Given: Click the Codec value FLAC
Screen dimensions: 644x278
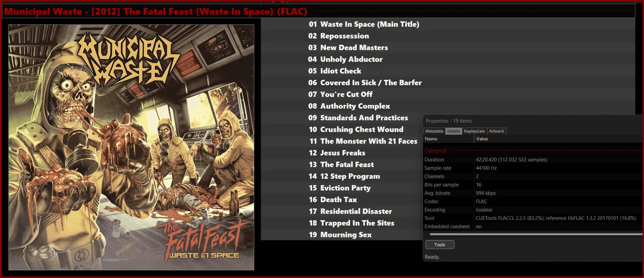Looking at the screenshot, I should pyautogui.click(x=481, y=202).
